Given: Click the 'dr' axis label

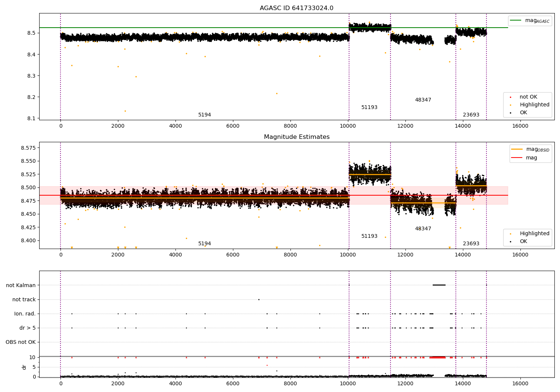Looking at the screenshot, I should (x=24, y=367).
